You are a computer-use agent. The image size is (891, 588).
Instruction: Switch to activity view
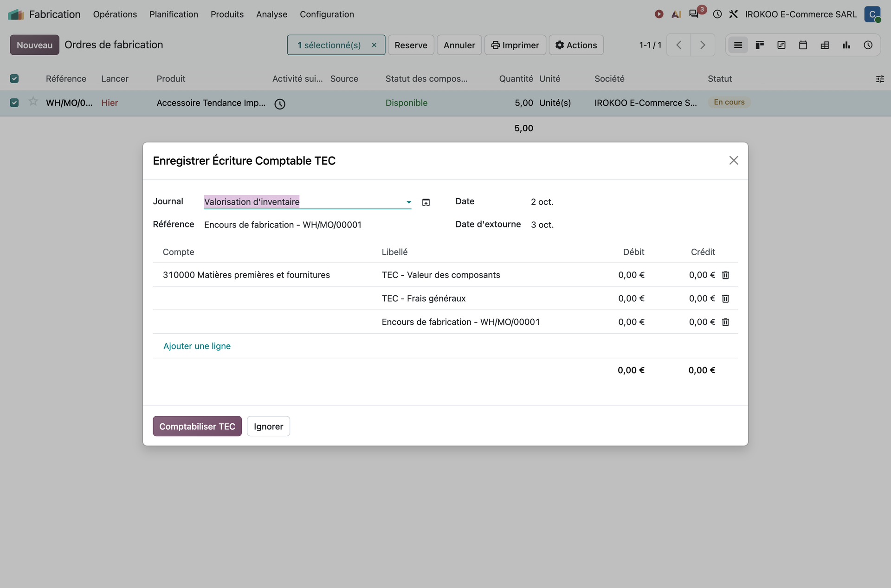coord(868,45)
